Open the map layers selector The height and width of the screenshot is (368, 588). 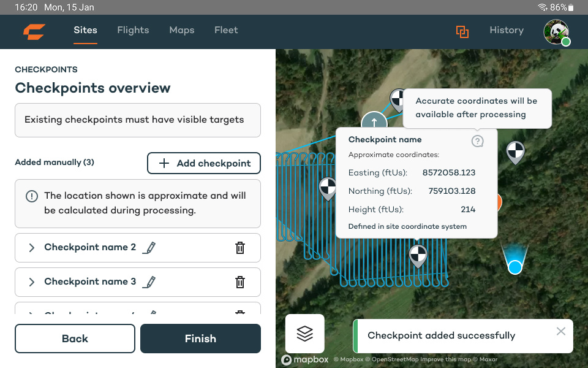[304, 333]
